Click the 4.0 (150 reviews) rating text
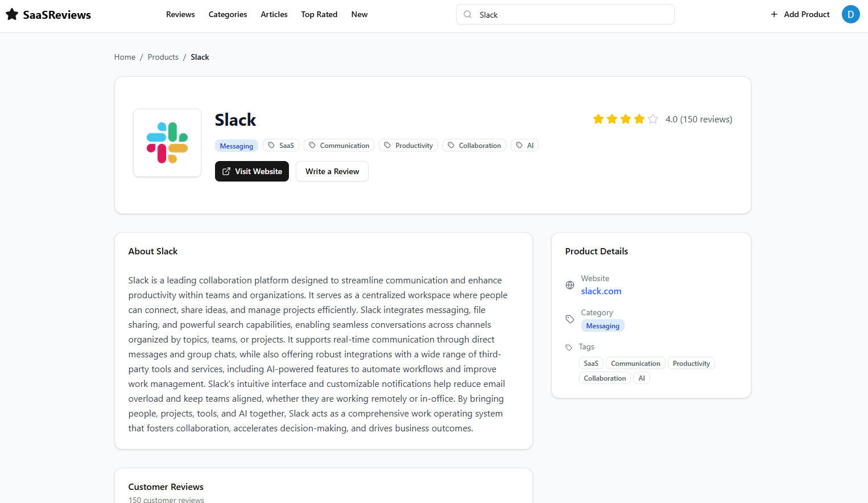The height and width of the screenshot is (503, 868). (699, 119)
